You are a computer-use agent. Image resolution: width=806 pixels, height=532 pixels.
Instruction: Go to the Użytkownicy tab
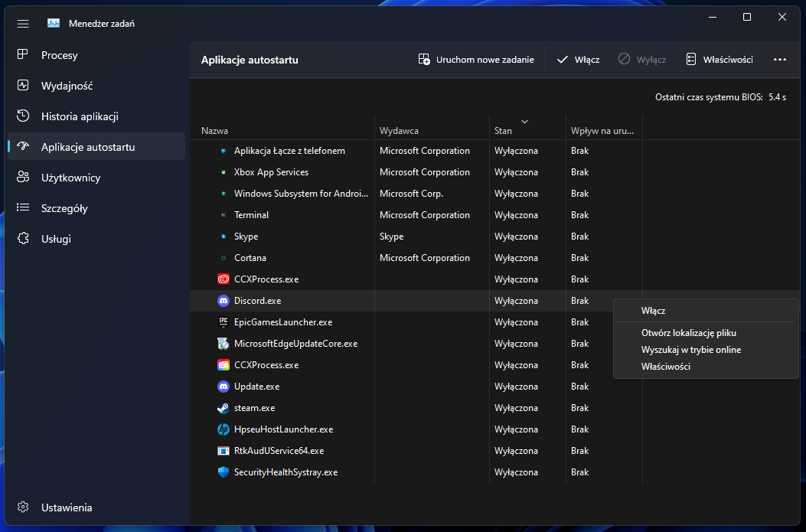96,178
